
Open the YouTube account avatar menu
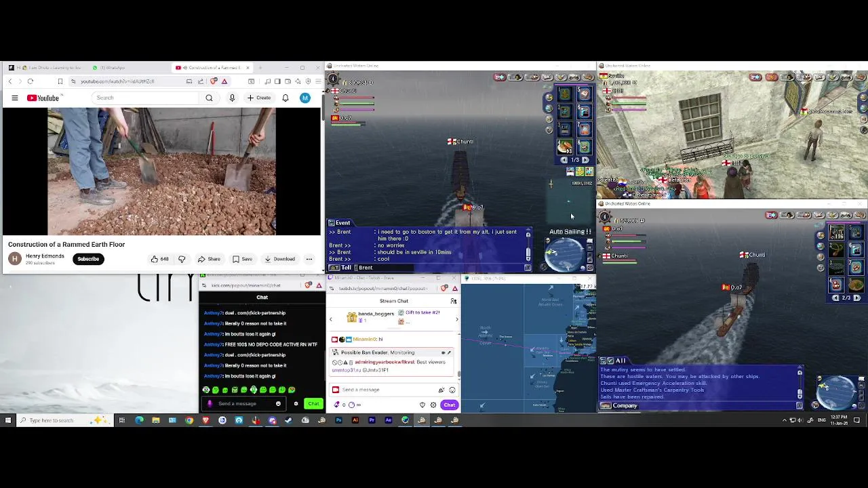(305, 98)
